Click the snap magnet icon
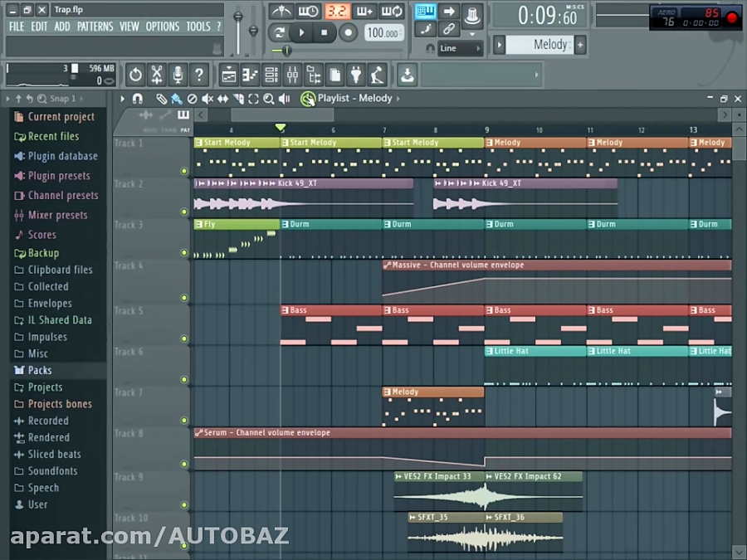 (x=137, y=98)
